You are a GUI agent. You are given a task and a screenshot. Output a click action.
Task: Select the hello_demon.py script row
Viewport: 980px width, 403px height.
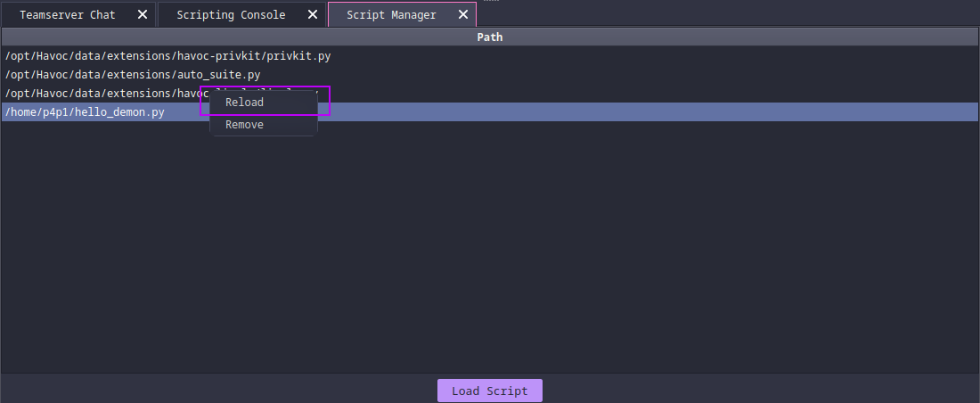tap(85, 112)
